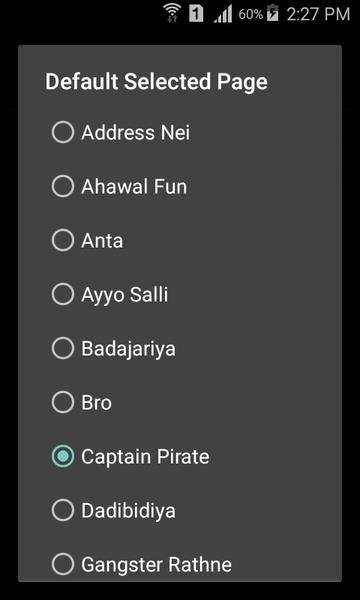Choose the Bro radio button
The width and height of the screenshot is (360, 600).
(63, 402)
